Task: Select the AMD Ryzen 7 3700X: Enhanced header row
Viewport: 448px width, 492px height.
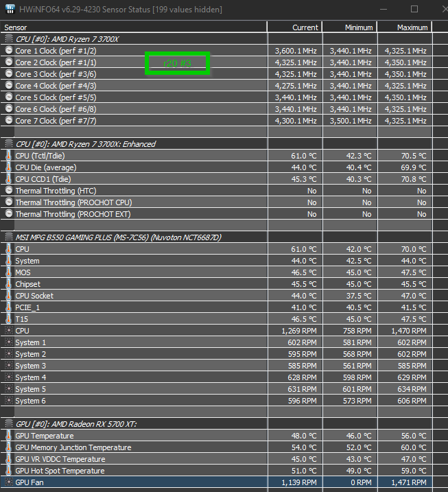Action: tap(217, 143)
